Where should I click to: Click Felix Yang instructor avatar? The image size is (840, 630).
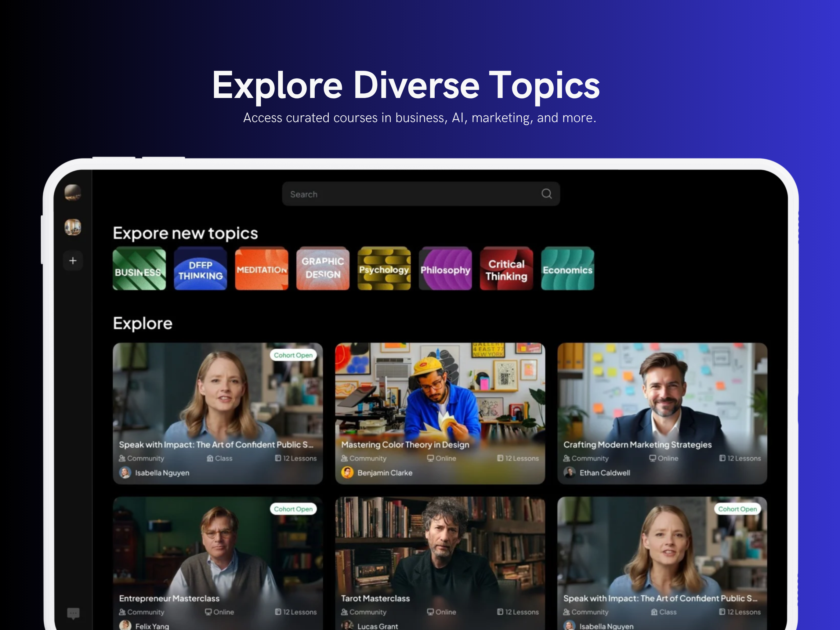tap(125, 625)
